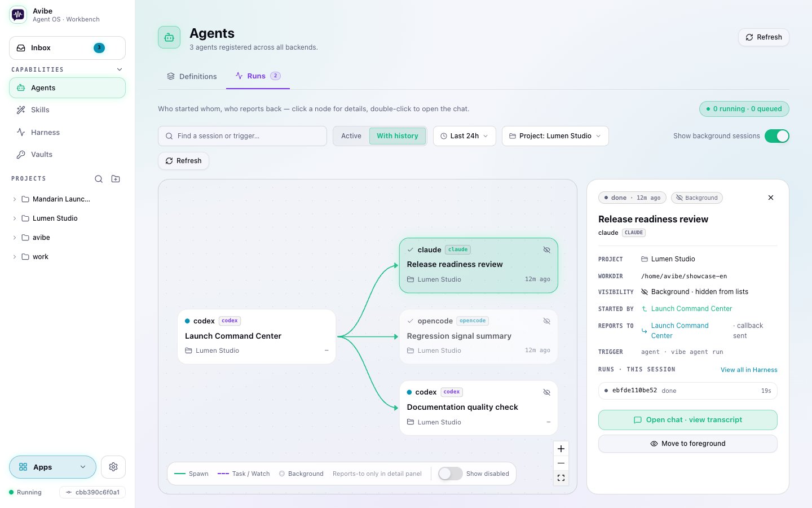
Task: Collapse the Capabilities section
Action: click(119, 69)
